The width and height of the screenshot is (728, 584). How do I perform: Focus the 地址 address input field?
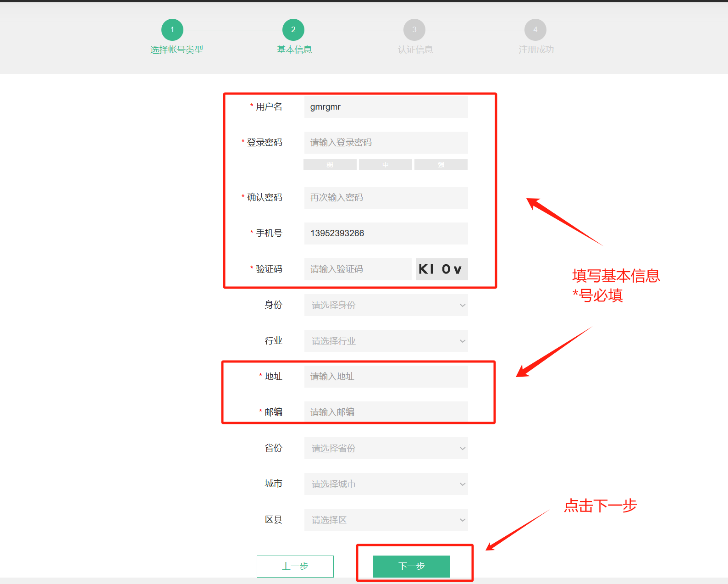(x=386, y=377)
